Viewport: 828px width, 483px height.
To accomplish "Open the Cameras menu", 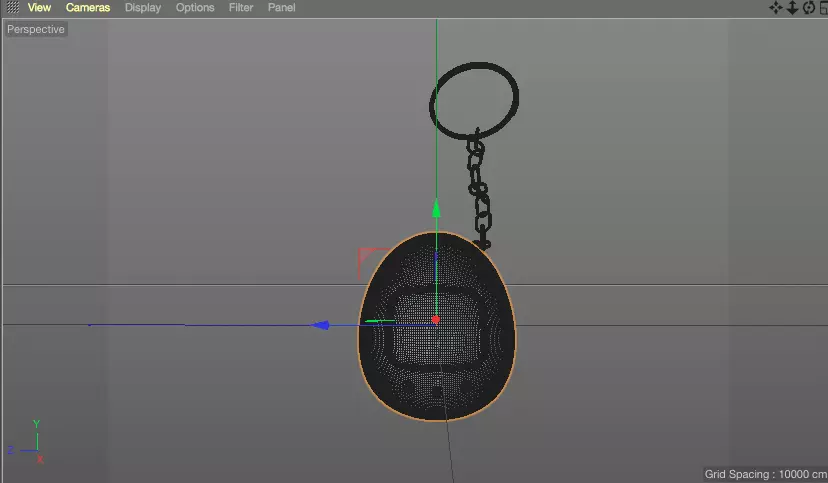I will point(88,7).
